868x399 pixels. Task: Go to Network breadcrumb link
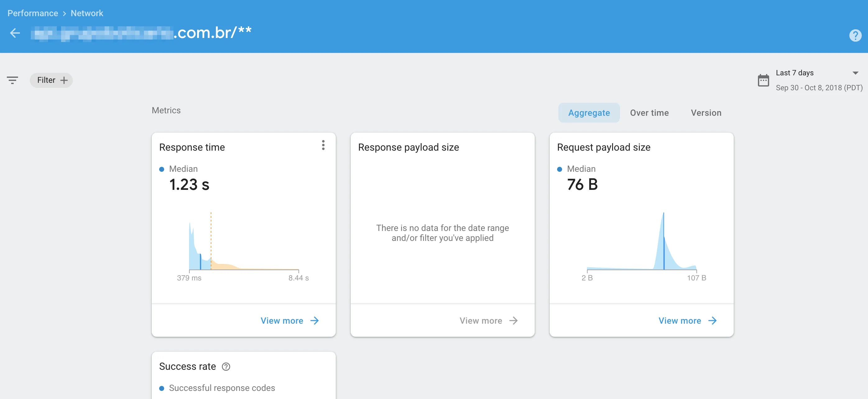click(87, 13)
